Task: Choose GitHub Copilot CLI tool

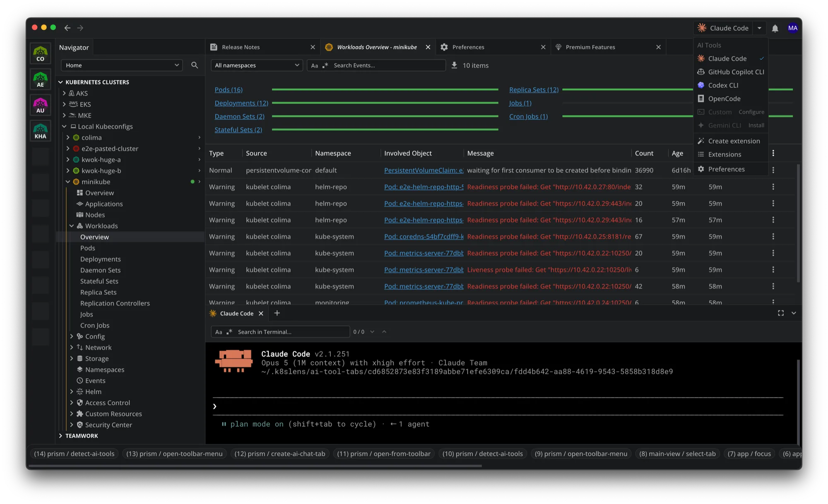Action: 731,72
